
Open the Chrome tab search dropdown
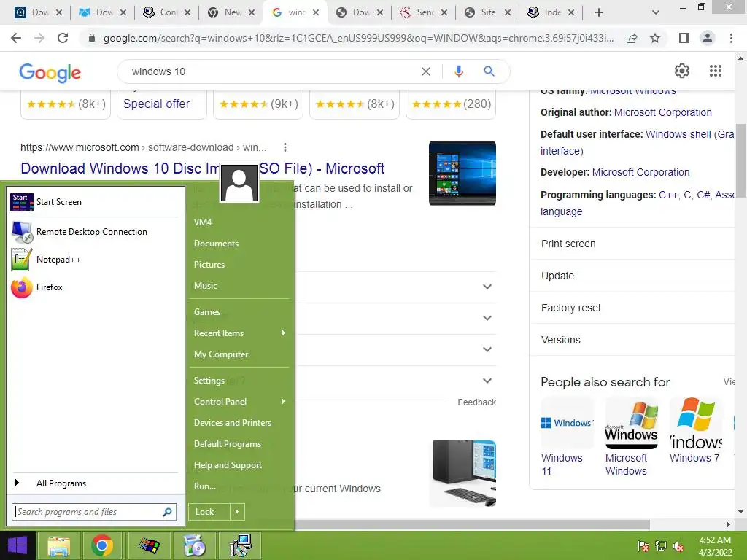656,12
